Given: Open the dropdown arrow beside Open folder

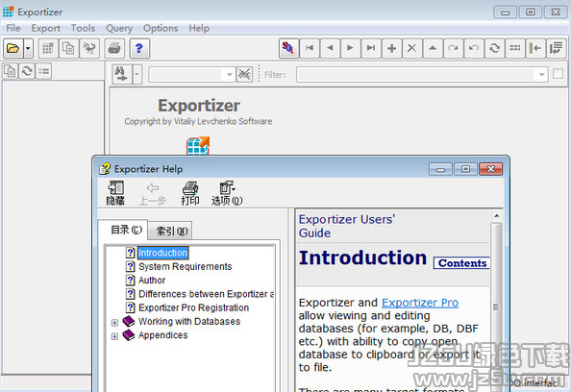Looking at the screenshot, I should point(28,48).
